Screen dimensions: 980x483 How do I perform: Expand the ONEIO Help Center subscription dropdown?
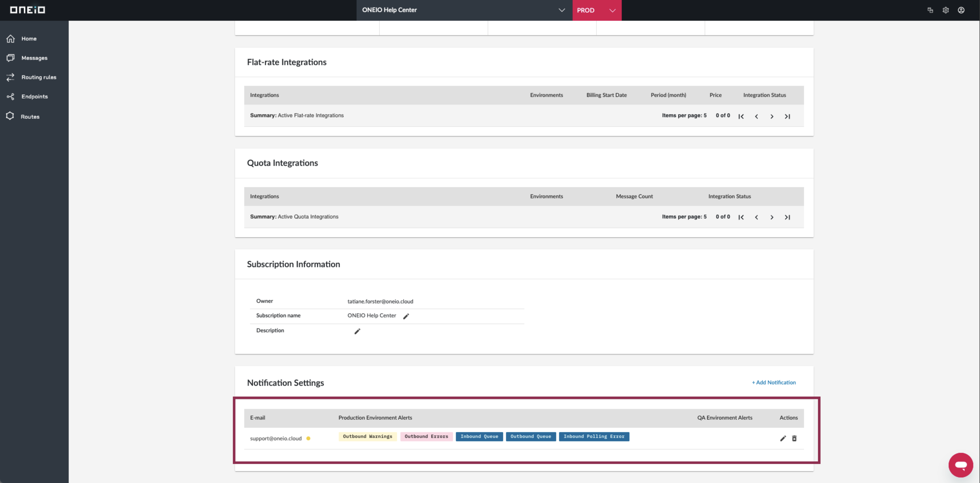tap(464, 10)
